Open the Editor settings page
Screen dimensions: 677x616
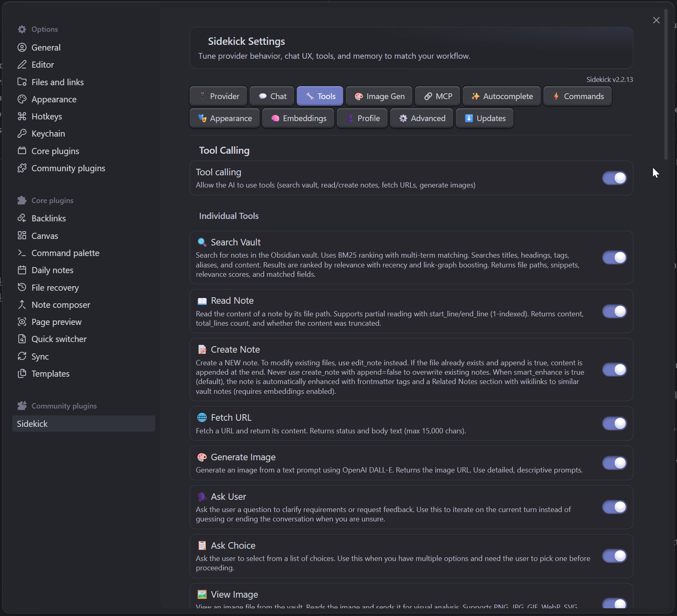[42, 64]
